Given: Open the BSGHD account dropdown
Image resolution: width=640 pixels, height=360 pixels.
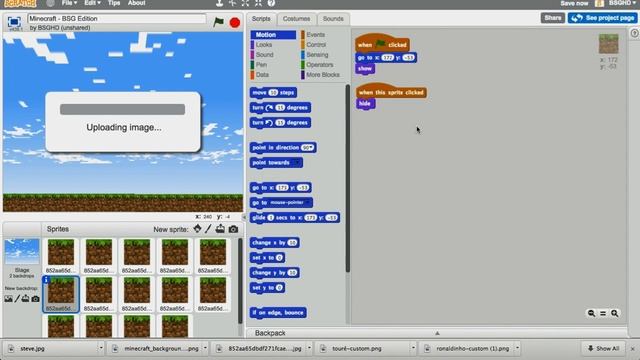Looking at the screenshot, I should point(622,3).
